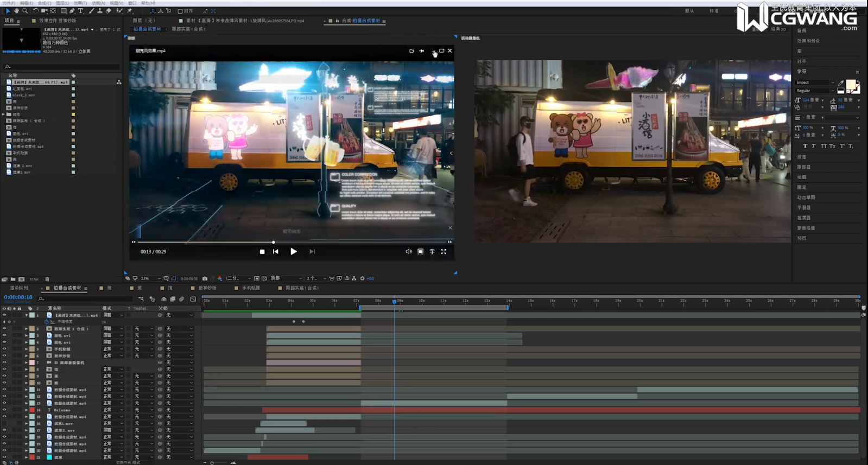The image size is (868, 465).
Task: Open viewer resolution 二分 dropdown
Action: pyautogui.click(x=238, y=278)
